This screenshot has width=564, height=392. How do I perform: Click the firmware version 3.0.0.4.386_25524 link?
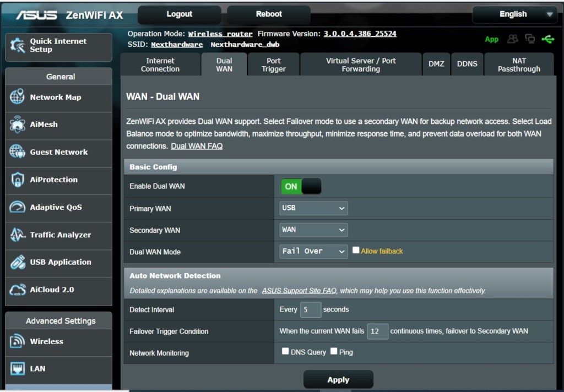pyautogui.click(x=360, y=34)
